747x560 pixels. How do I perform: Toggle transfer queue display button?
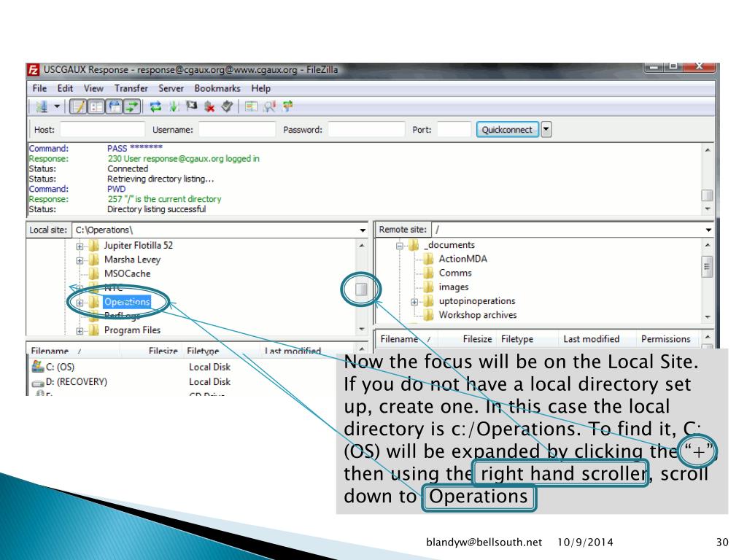point(132,106)
